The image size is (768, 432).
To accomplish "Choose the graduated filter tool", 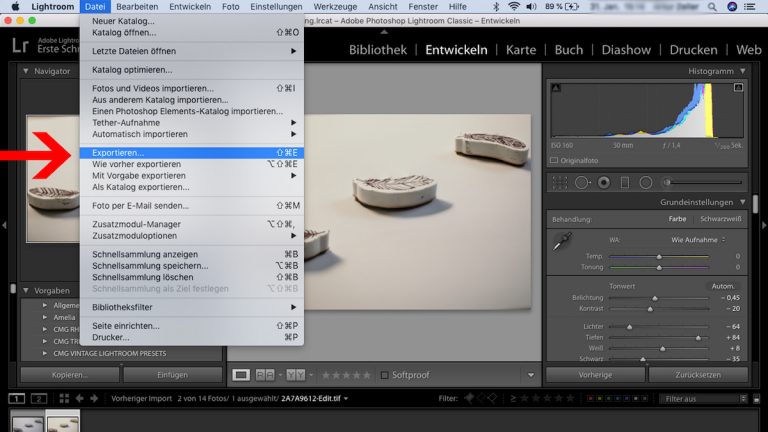I will (624, 183).
